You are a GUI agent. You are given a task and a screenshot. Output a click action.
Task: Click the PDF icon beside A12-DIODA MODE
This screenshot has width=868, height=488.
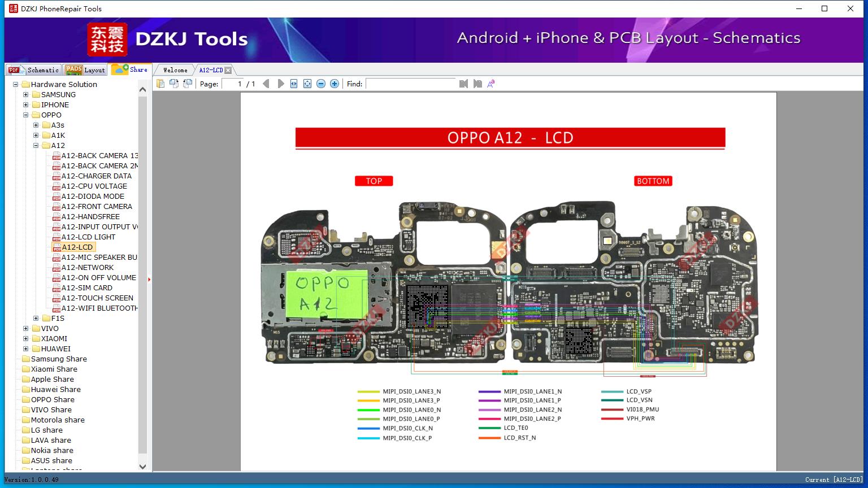click(57, 197)
